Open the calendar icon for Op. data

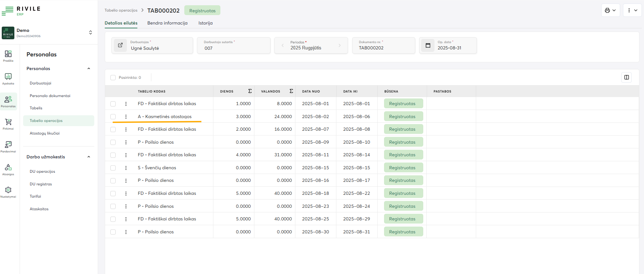tap(428, 46)
